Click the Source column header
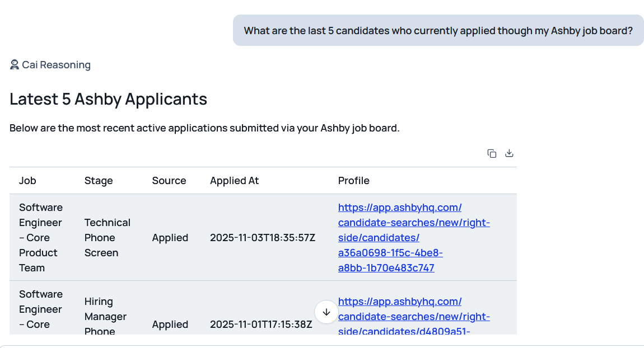Screen dimensions: 644x348 [169, 181]
